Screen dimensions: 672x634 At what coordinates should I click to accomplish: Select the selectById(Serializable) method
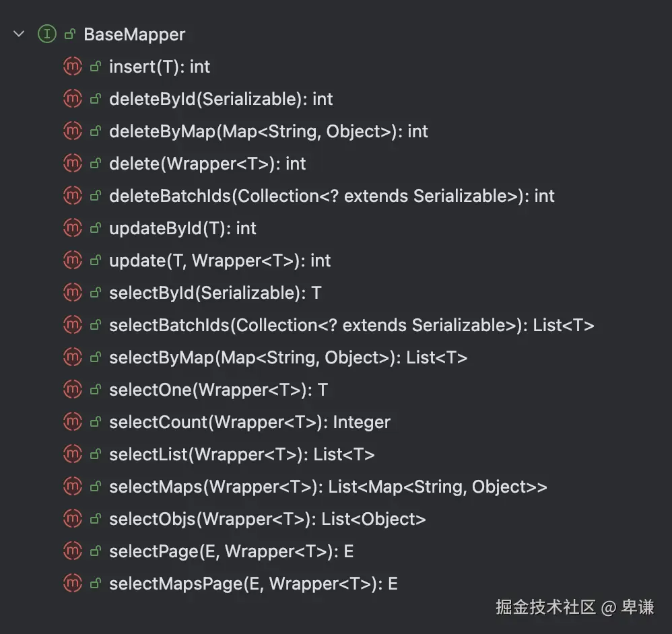[215, 293]
